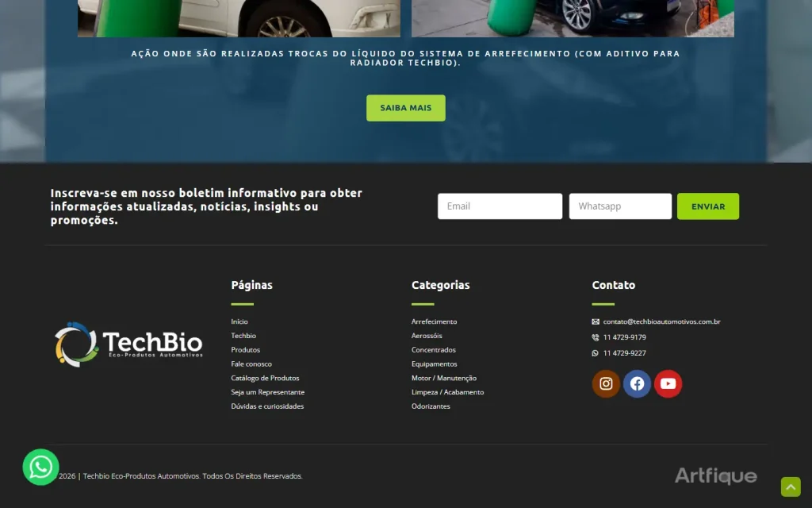
Task: Open the Artfique credit logo
Action: pyautogui.click(x=716, y=476)
